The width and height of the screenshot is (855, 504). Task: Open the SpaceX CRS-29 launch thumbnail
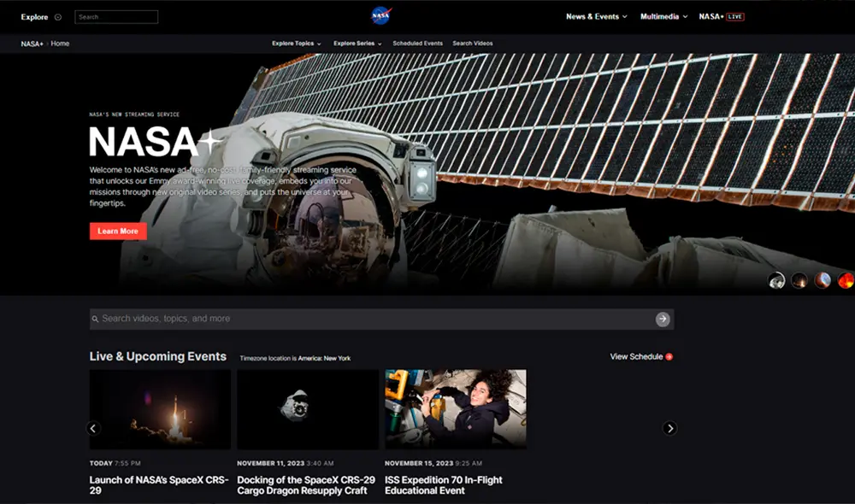160,409
